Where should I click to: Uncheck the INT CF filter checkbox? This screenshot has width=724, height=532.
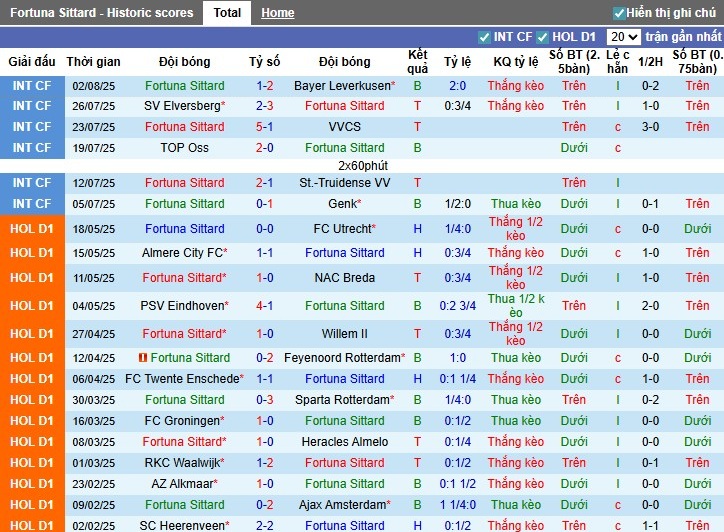483,37
